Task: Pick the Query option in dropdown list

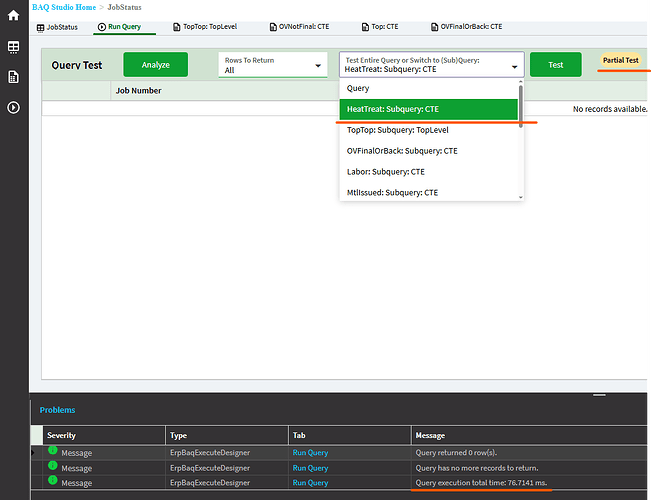Action: point(358,88)
